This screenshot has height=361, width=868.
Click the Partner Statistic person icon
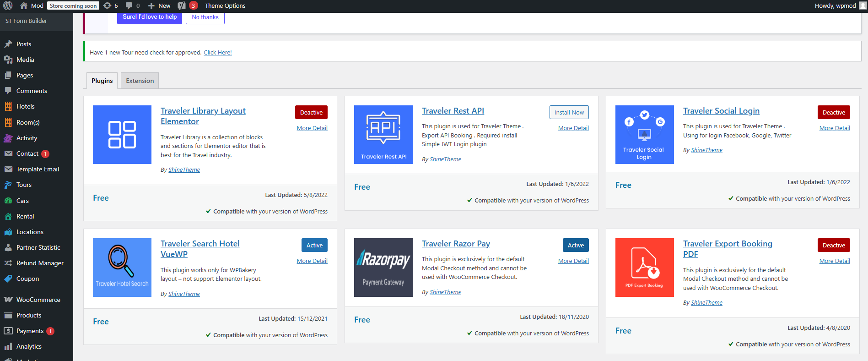(8, 247)
